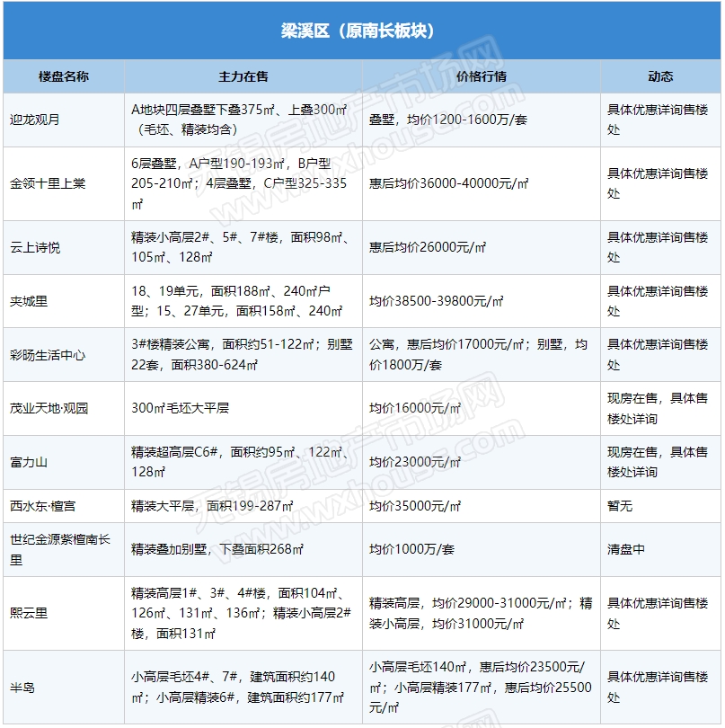Click the price 叠墅，均价1200-1600万/套
Screen dimensions: 725x728
(448, 120)
